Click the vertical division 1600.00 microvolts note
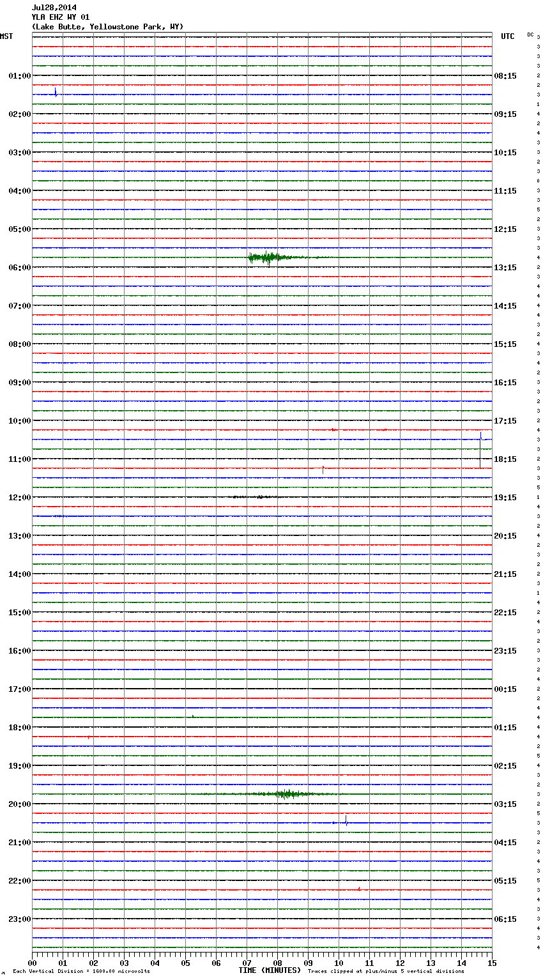Image resolution: width=543 pixels, height=980 pixels. [81, 971]
